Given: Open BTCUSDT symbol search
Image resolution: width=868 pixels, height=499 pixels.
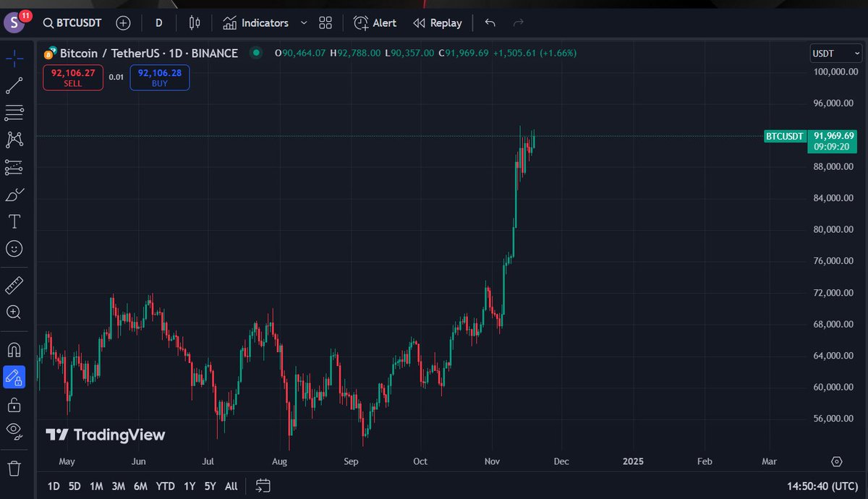Looking at the screenshot, I should (72, 23).
